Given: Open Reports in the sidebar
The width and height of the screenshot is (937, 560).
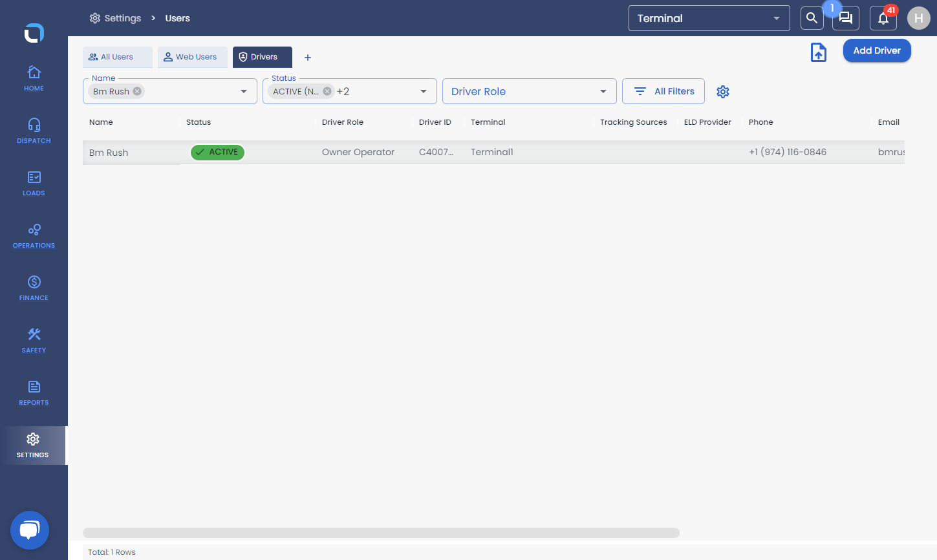Looking at the screenshot, I should tap(34, 393).
